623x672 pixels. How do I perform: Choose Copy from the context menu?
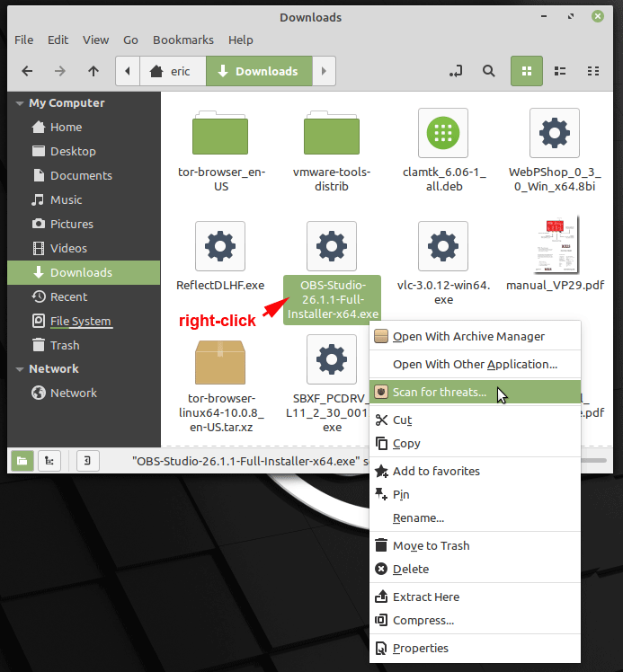pos(475,443)
